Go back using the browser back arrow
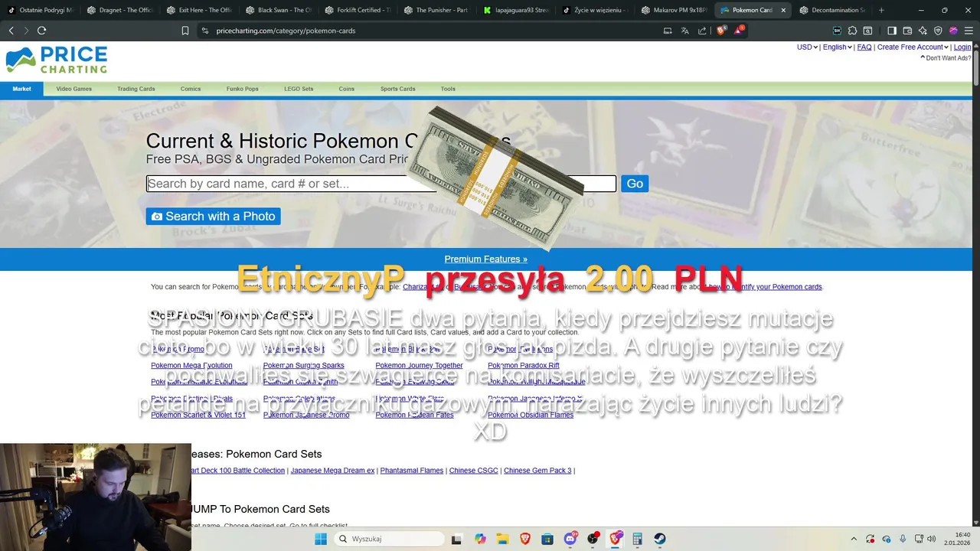 click(11, 31)
